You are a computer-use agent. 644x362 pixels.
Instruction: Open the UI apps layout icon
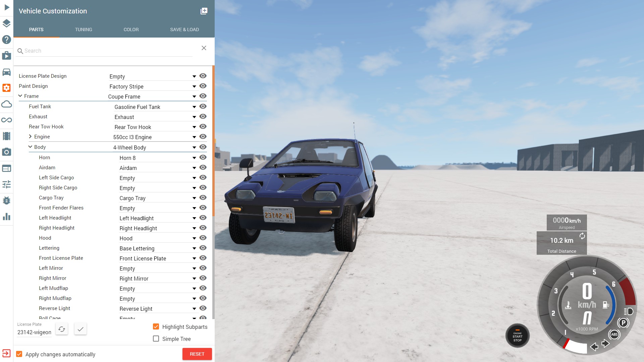7,168
